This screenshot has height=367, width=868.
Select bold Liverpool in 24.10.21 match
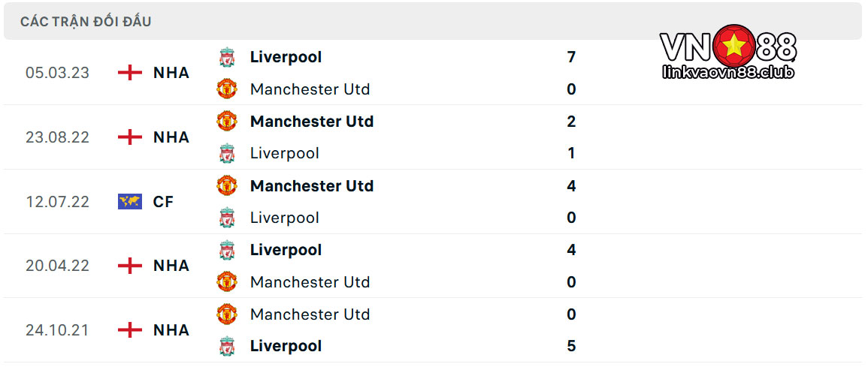286,346
